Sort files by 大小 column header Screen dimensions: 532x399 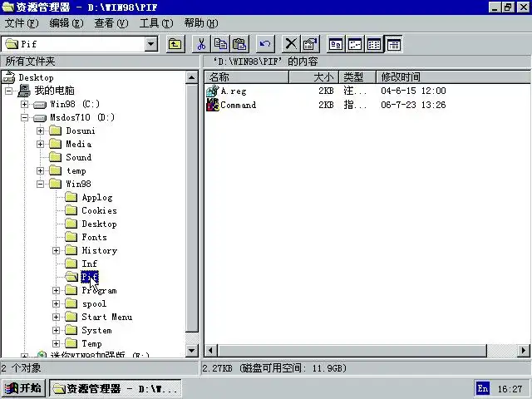tap(314, 77)
